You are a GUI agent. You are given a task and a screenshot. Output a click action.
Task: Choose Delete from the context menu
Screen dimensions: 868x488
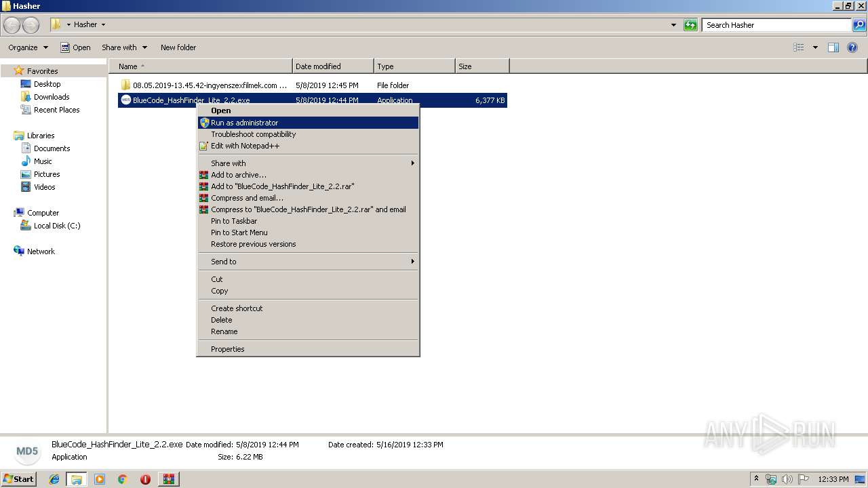pos(308,320)
